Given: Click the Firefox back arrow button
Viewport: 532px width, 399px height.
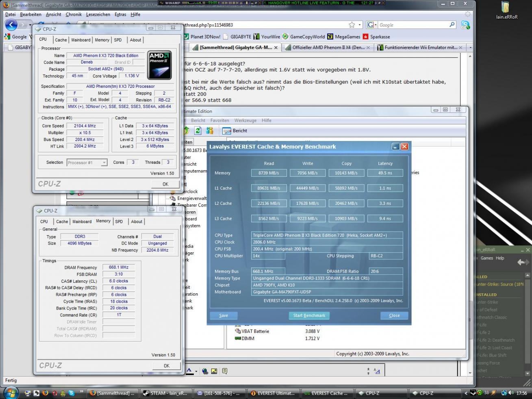Looking at the screenshot, I should [x=11, y=25].
